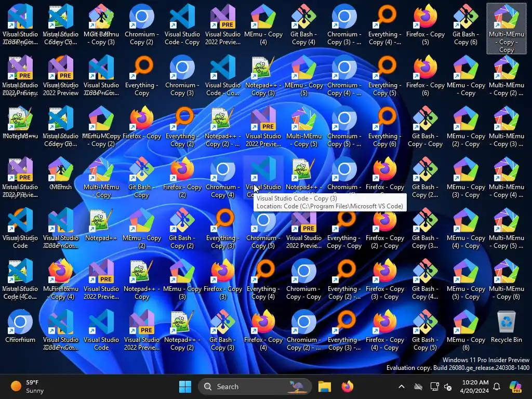Select the plain Everything - Copy shortcut
Image resolution: width=532 pixels, height=399 pixels.
click(x=142, y=76)
